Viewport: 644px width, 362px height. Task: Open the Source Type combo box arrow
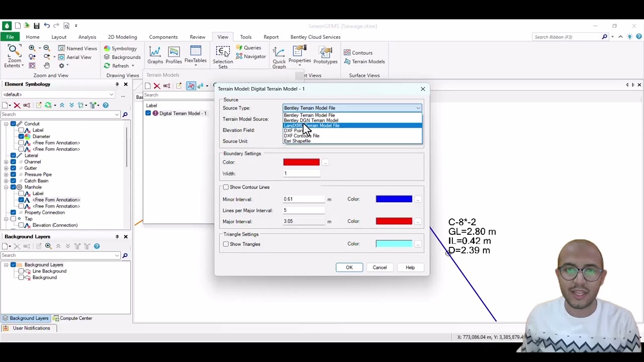pyautogui.click(x=418, y=108)
